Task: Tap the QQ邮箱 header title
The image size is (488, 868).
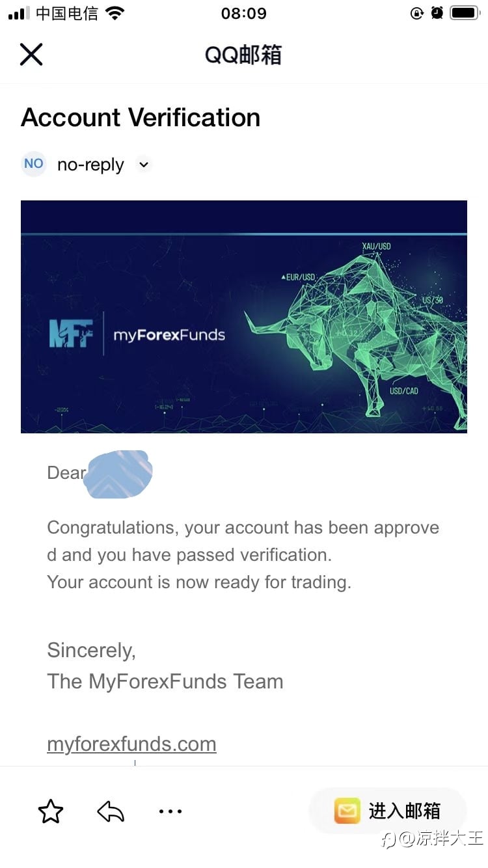Action: pos(243,55)
